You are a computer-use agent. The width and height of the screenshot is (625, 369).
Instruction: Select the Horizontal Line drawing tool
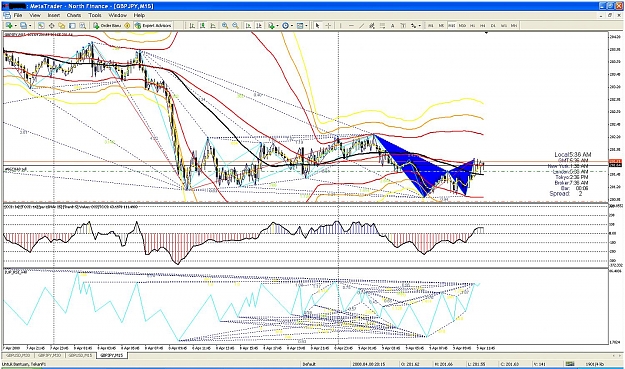[351, 26]
